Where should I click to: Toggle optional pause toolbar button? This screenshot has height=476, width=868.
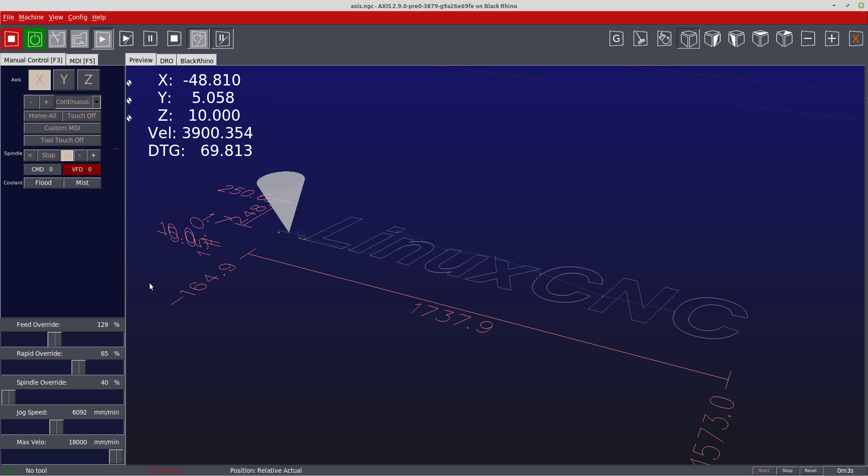click(x=222, y=39)
